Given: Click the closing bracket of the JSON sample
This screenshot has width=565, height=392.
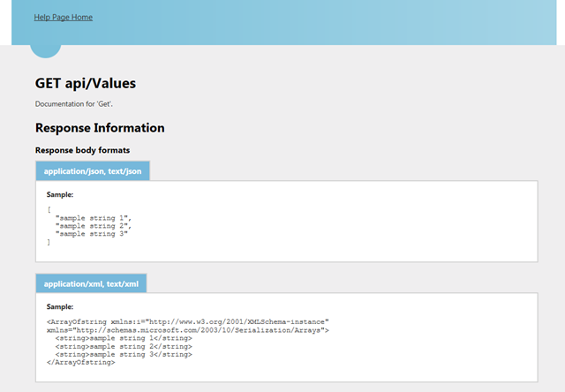Looking at the screenshot, I should coord(49,242).
